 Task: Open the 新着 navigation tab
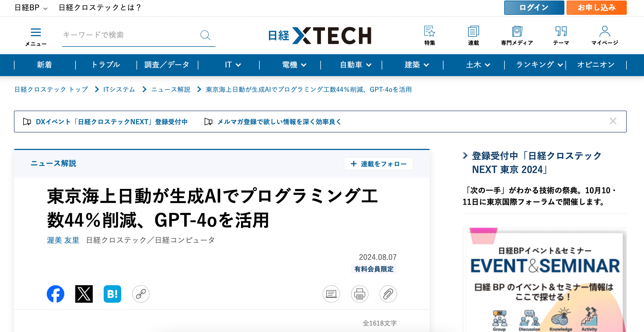click(x=44, y=65)
